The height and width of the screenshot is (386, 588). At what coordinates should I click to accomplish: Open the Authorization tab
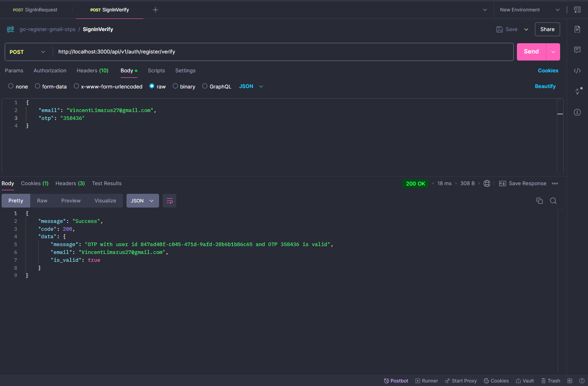pyautogui.click(x=50, y=71)
